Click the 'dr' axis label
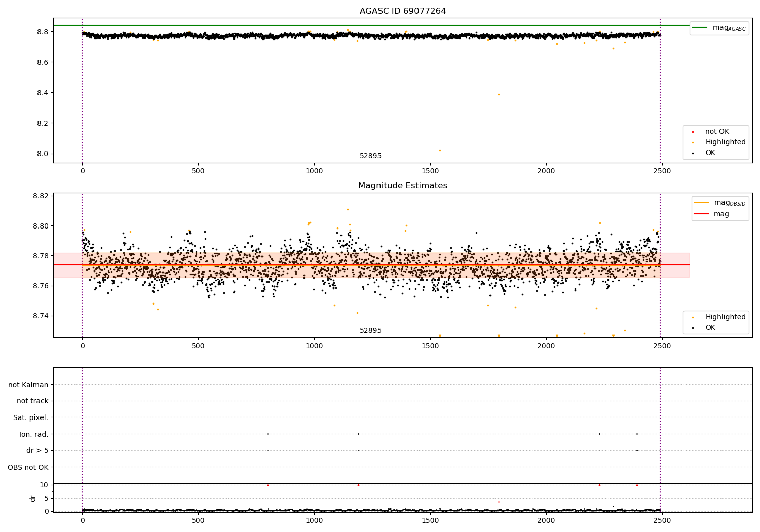This screenshot has width=760, height=532. click(33, 498)
